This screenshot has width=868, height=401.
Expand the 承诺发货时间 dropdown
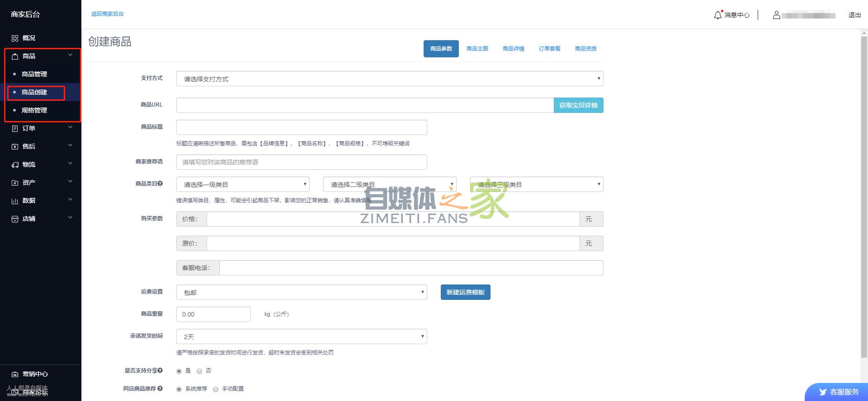(x=302, y=336)
